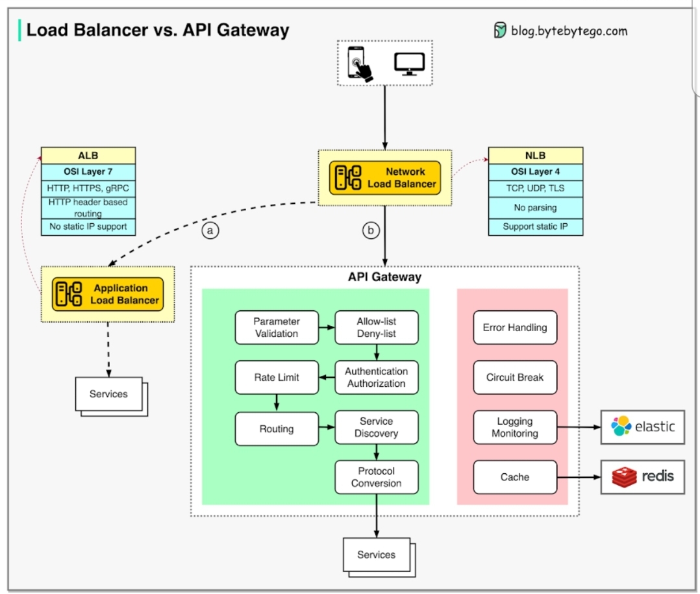This screenshot has height=594, width=700.
Task: Click the Circuit Break box
Action: (x=515, y=377)
